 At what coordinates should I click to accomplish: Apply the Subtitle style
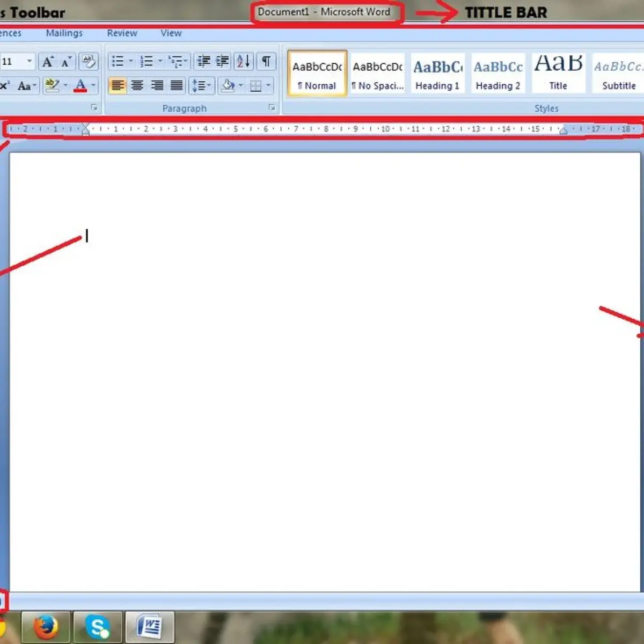pos(618,74)
